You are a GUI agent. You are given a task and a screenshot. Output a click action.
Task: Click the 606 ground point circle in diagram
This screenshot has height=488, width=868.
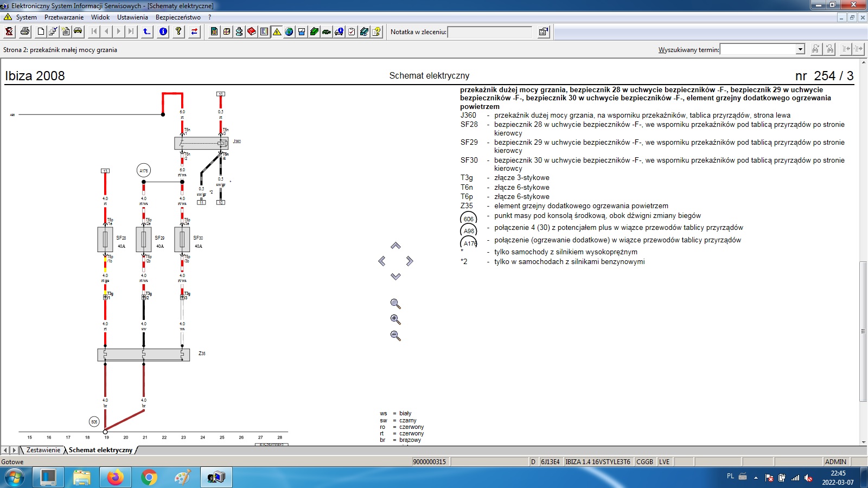coord(94,421)
